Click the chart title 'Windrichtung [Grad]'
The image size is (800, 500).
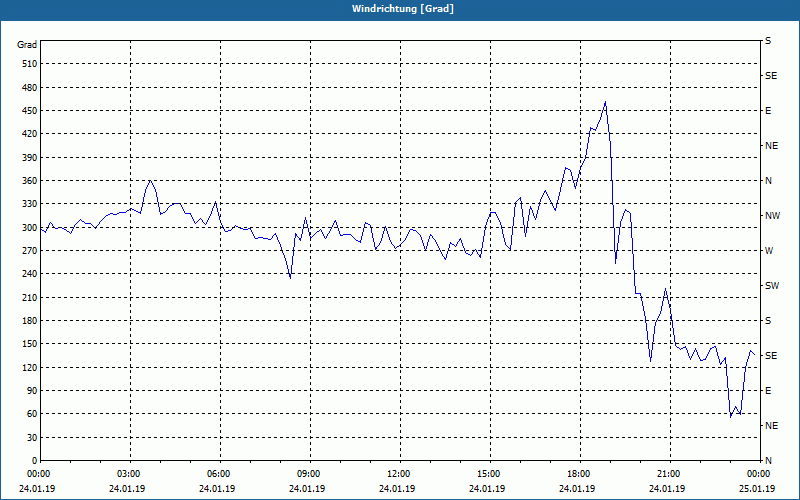click(x=403, y=9)
